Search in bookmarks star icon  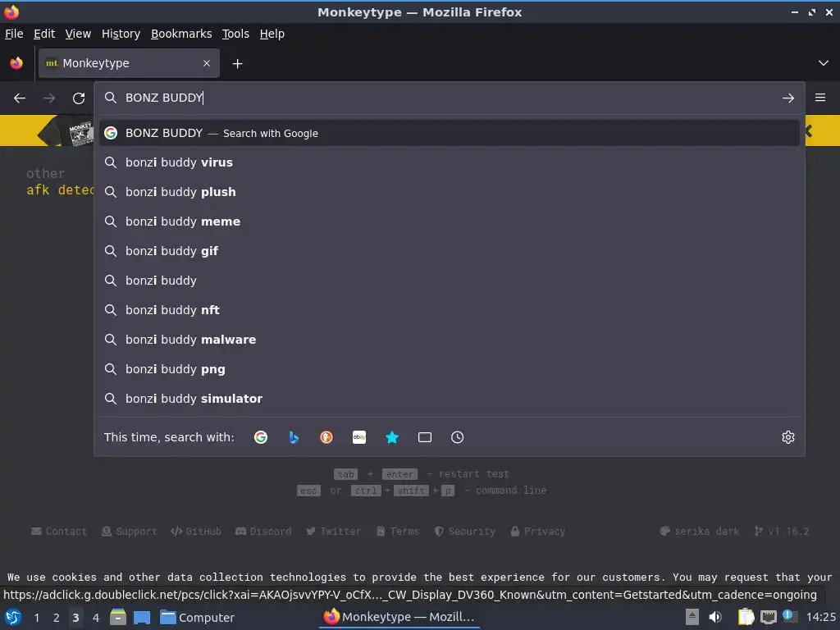[x=392, y=437]
